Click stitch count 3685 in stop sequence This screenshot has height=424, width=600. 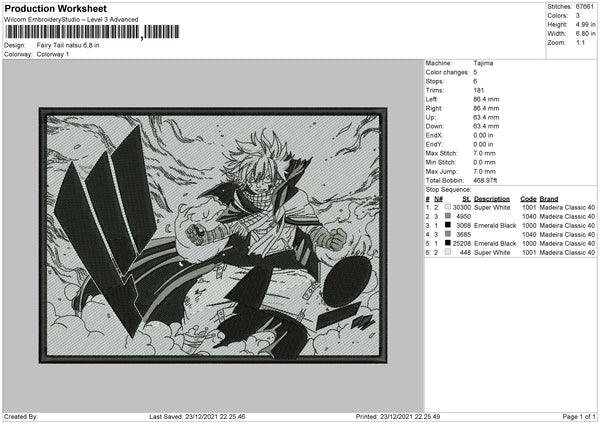click(464, 235)
